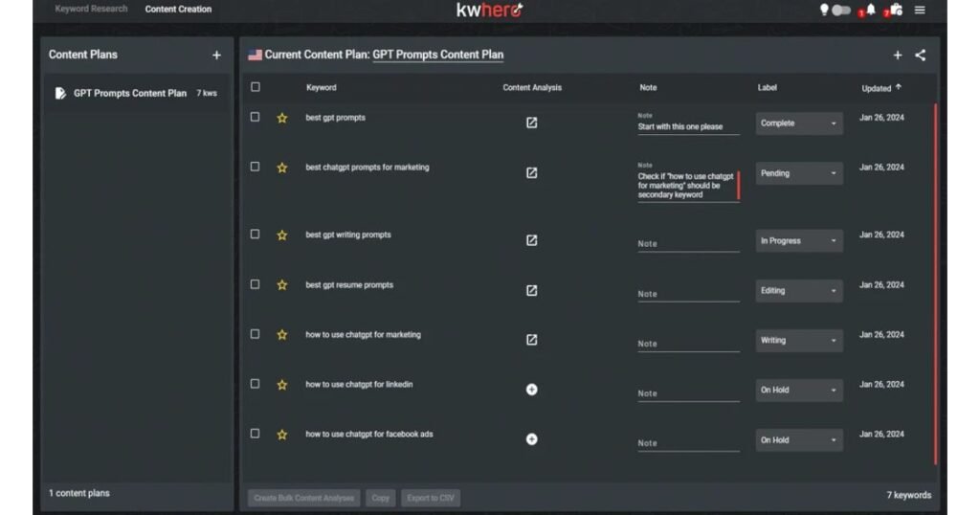Click the Content Analysis column header
The height and width of the screenshot is (515, 980).
click(532, 87)
